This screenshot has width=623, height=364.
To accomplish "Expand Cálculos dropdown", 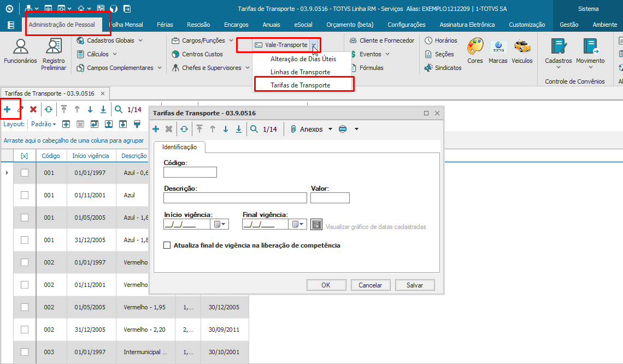I will point(115,54).
